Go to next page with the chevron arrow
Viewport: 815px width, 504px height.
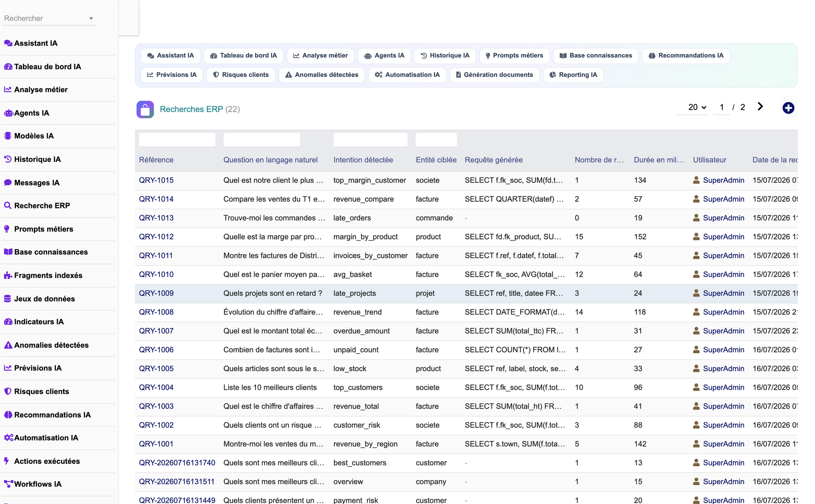tap(760, 107)
